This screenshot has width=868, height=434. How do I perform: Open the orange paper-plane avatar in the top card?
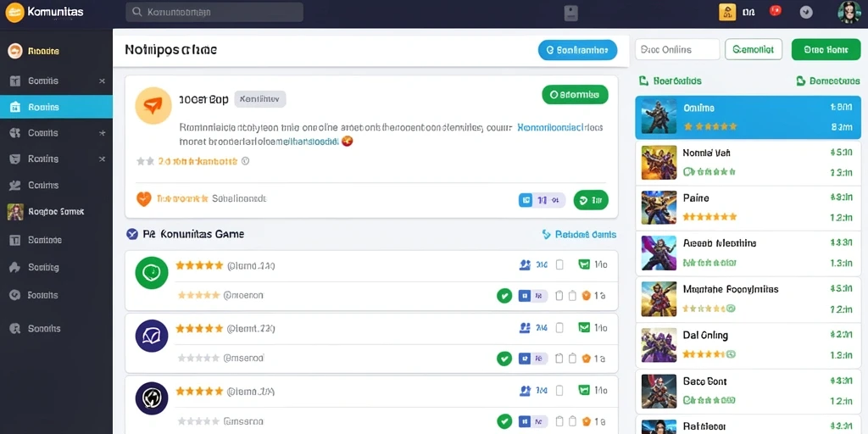coord(153,105)
